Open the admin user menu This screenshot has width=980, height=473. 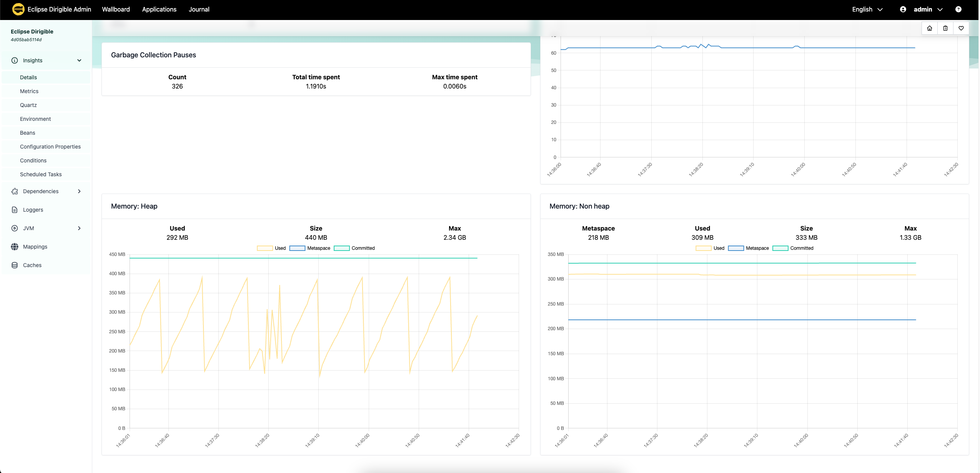point(923,9)
